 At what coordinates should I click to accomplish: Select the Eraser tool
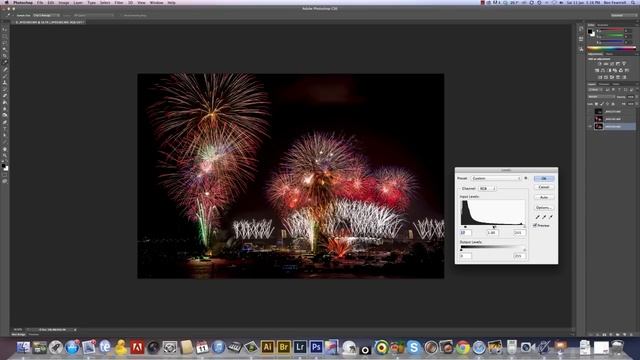coord(5,96)
